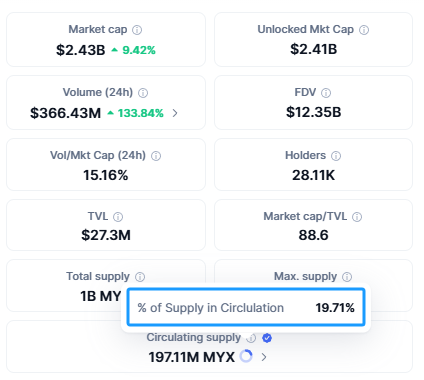Open the Unlocked Mkt Cap info icon
424x380 pixels.
364,30
